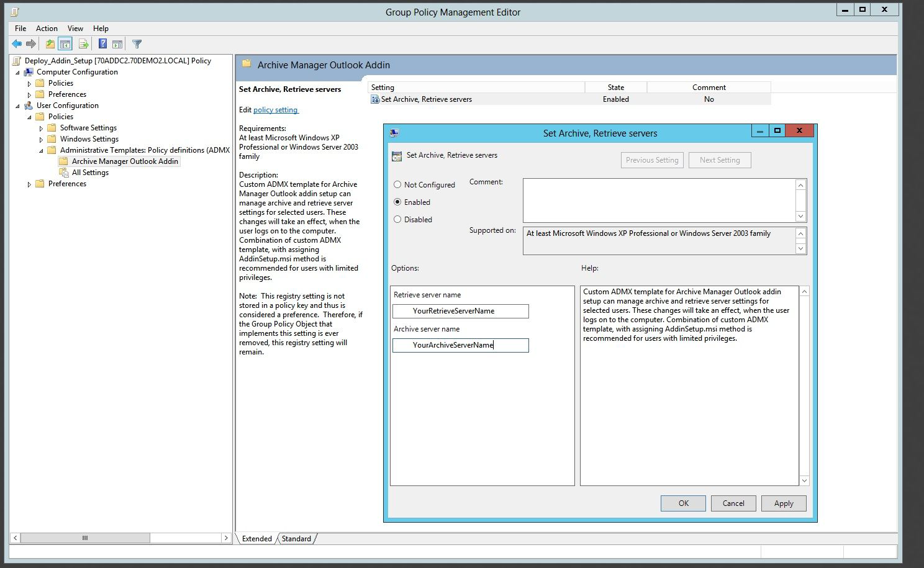Select the Not Configured radio button
The width and height of the screenshot is (924, 568).
(397, 185)
